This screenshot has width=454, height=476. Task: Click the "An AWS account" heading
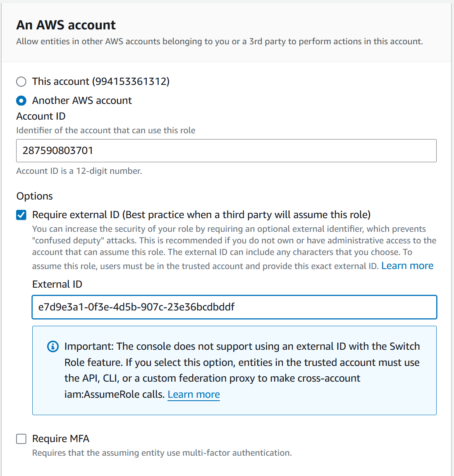click(x=66, y=25)
